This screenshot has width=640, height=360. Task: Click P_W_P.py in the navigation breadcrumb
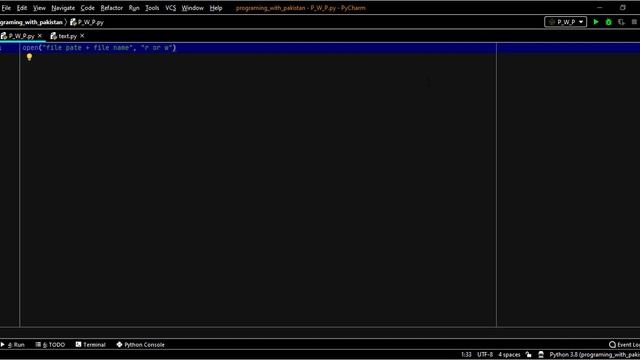[87, 22]
